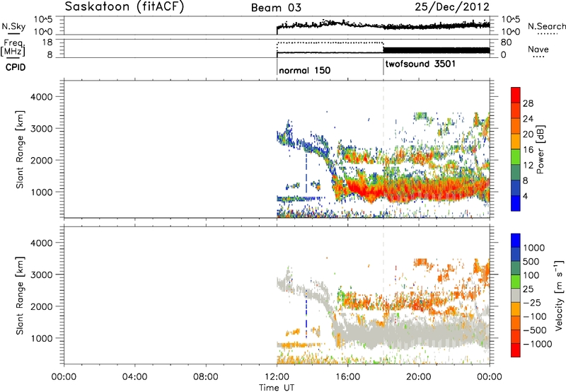Click the '20:00' time tick label

tap(419, 377)
